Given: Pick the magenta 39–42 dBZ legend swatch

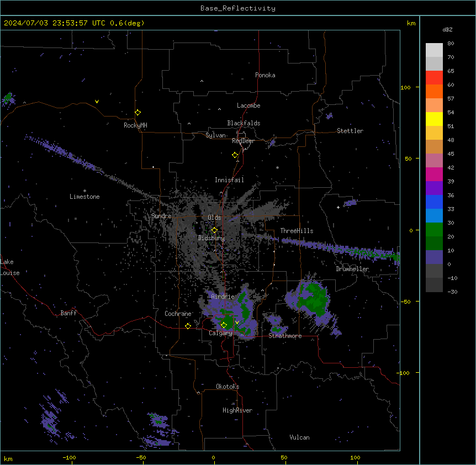Looking at the screenshot, I should point(434,174).
